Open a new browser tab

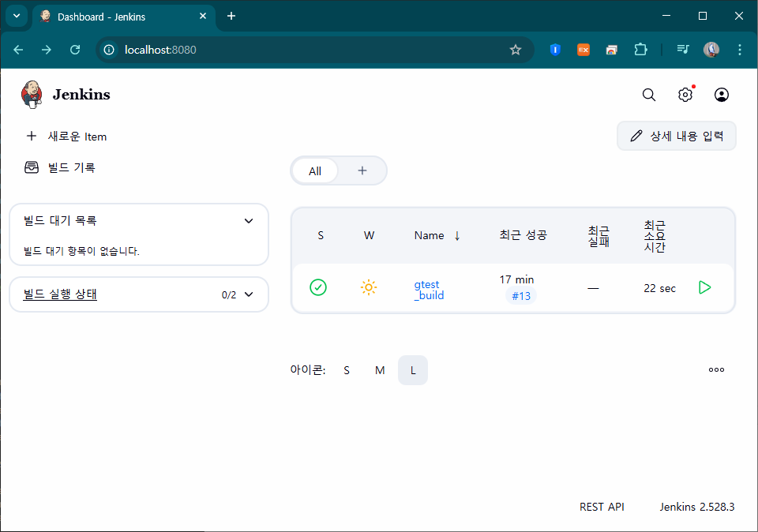click(x=231, y=16)
